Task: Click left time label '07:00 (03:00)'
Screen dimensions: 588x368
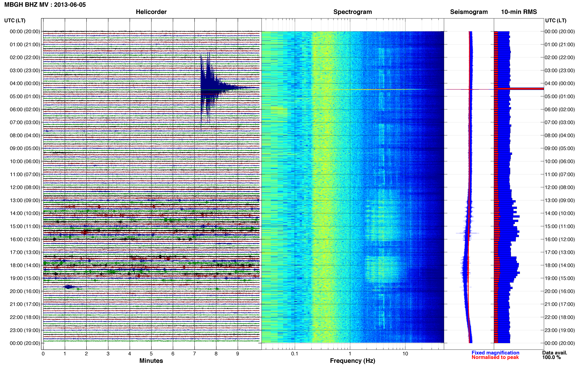Action: 25,122
